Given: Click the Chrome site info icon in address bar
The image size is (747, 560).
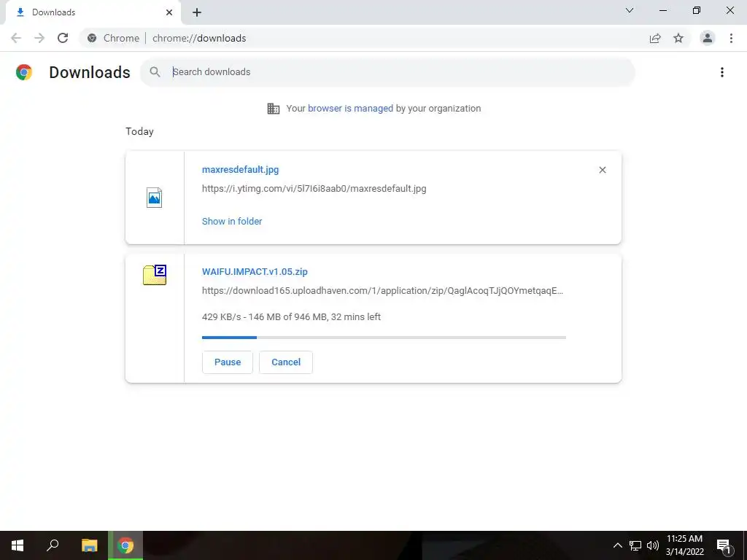Looking at the screenshot, I should (92, 38).
